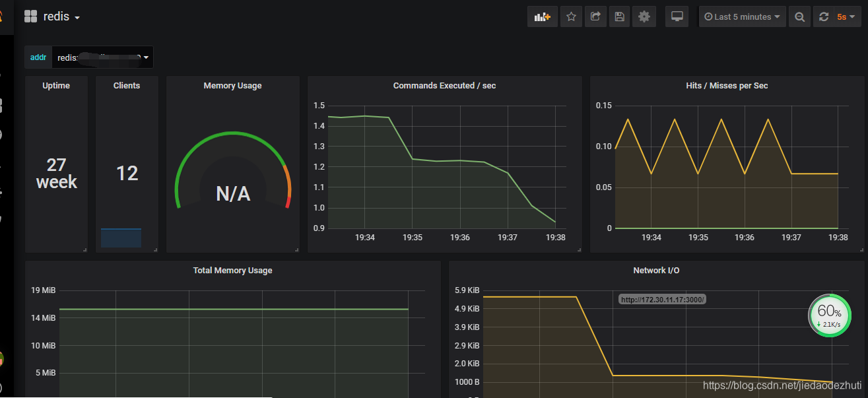
Task: Open the 5s refresh interval dropdown
Action: click(x=845, y=17)
